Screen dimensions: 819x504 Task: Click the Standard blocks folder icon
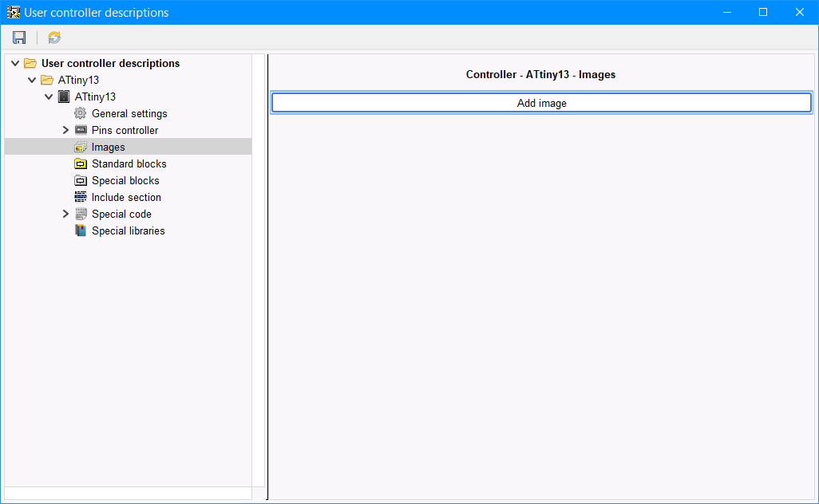81,163
